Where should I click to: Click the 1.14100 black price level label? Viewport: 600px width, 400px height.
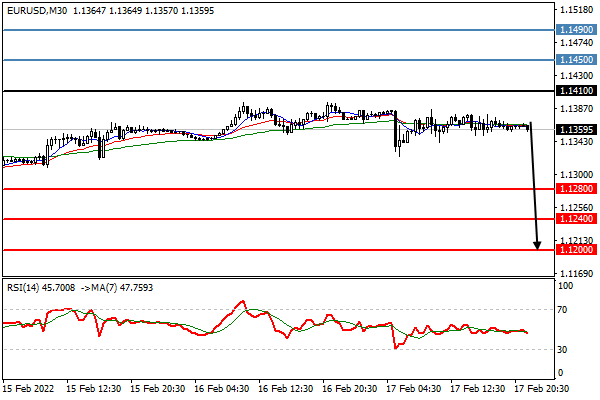point(576,91)
